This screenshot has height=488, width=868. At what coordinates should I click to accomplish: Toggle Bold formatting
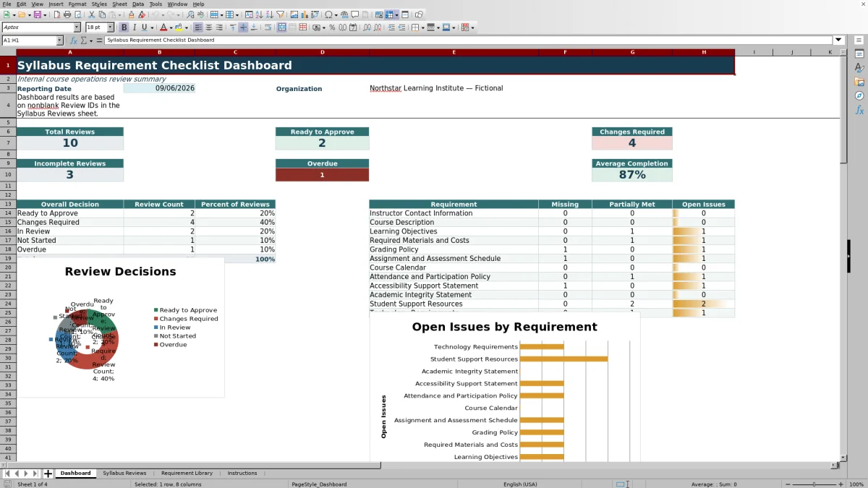click(x=124, y=27)
